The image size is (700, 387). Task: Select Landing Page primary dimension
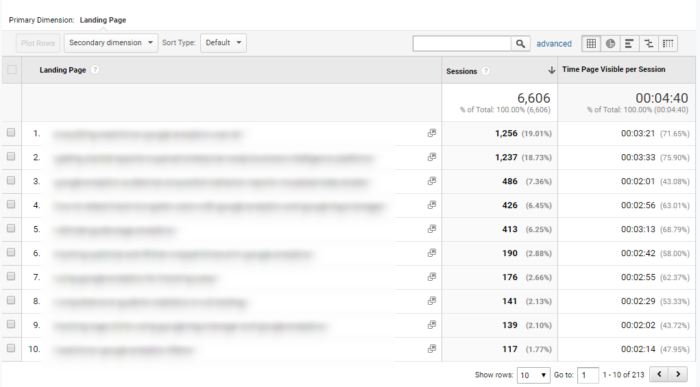click(103, 20)
